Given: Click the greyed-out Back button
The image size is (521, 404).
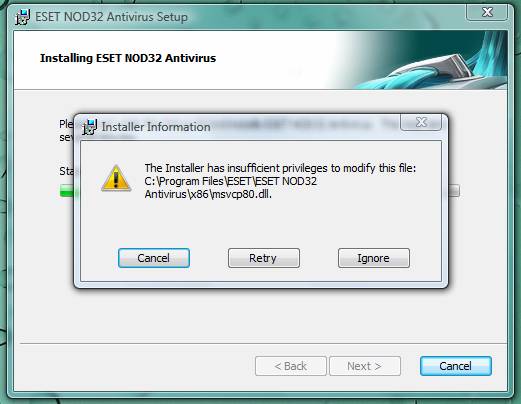Looking at the screenshot, I should pyautogui.click(x=291, y=366).
